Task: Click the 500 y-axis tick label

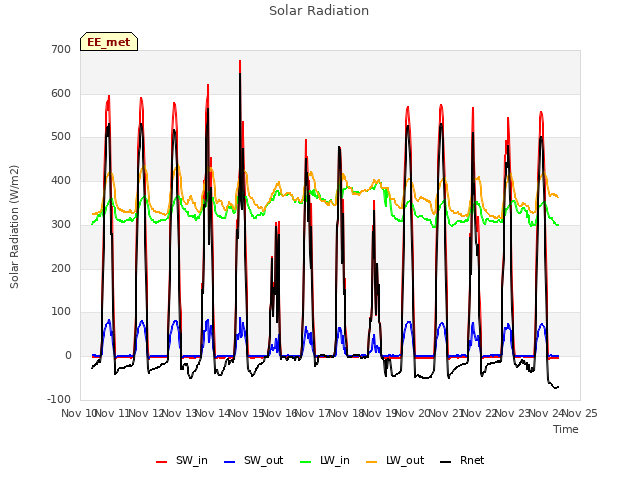Action: pyautogui.click(x=61, y=137)
